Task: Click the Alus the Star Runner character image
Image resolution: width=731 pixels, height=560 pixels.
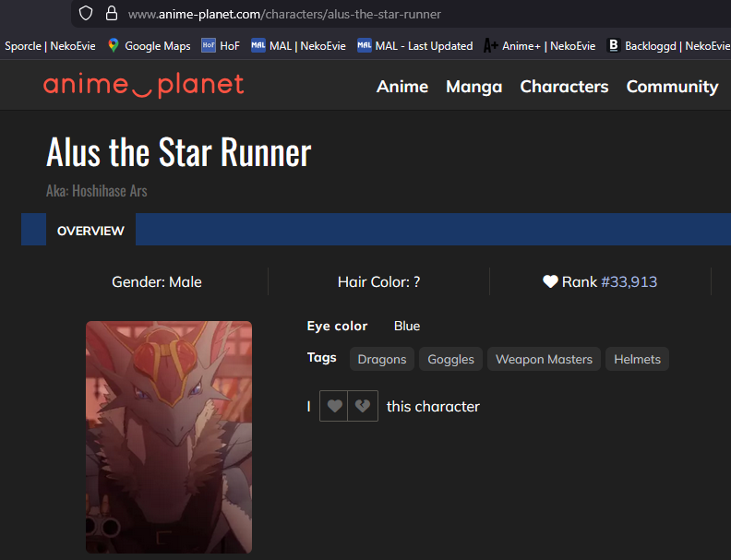Action: tap(169, 437)
